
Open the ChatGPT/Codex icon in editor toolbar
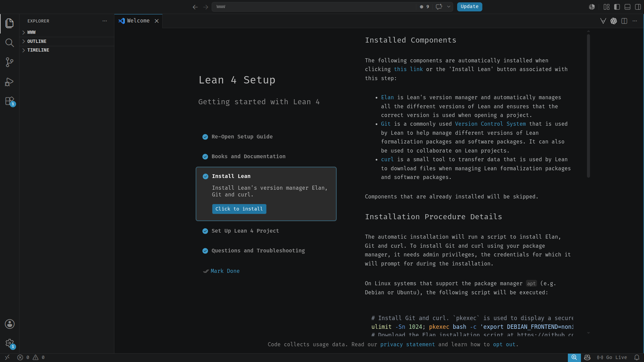pyautogui.click(x=613, y=21)
